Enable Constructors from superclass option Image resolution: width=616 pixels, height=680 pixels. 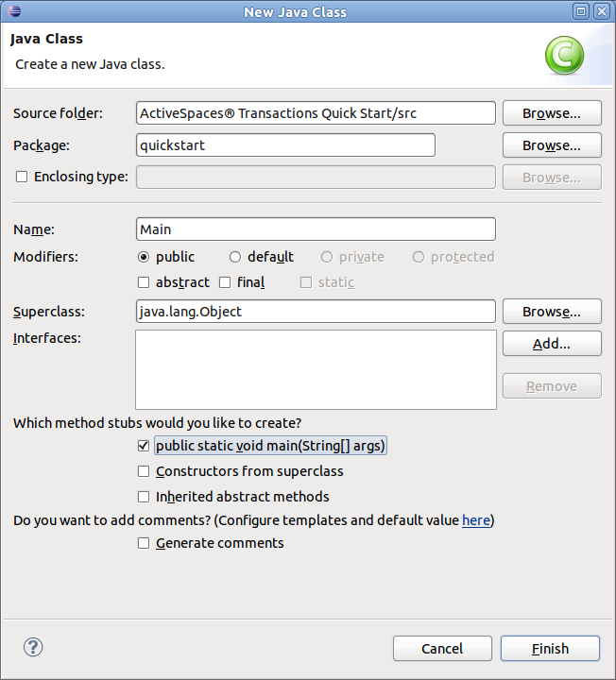pyautogui.click(x=144, y=471)
